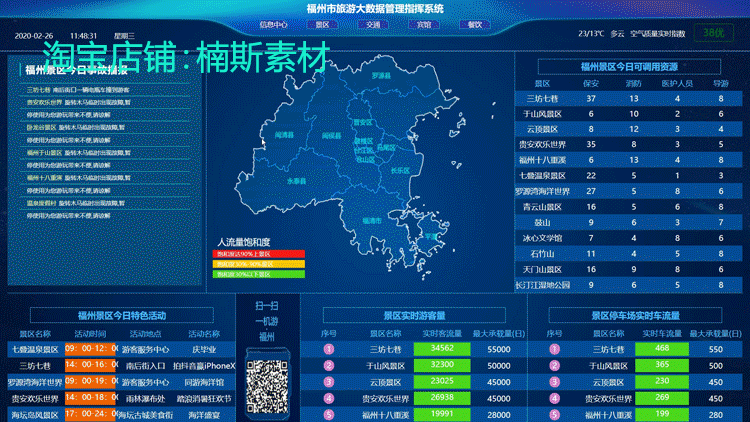Go to the 餐饮 tab
Viewport: 750px width, 422px height.
[x=474, y=24]
